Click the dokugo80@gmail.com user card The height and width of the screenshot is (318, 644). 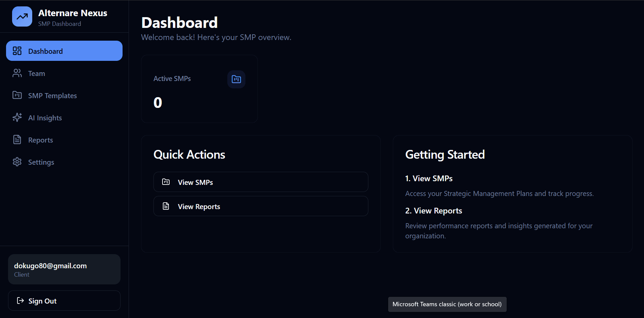[64, 269]
